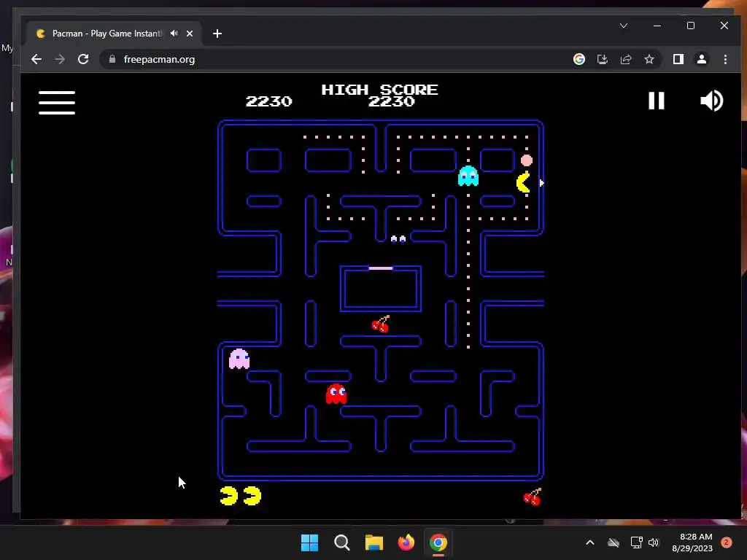The width and height of the screenshot is (747, 560).
Task: Pause the Pacman game
Action: pyautogui.click(x=656, y=101)
